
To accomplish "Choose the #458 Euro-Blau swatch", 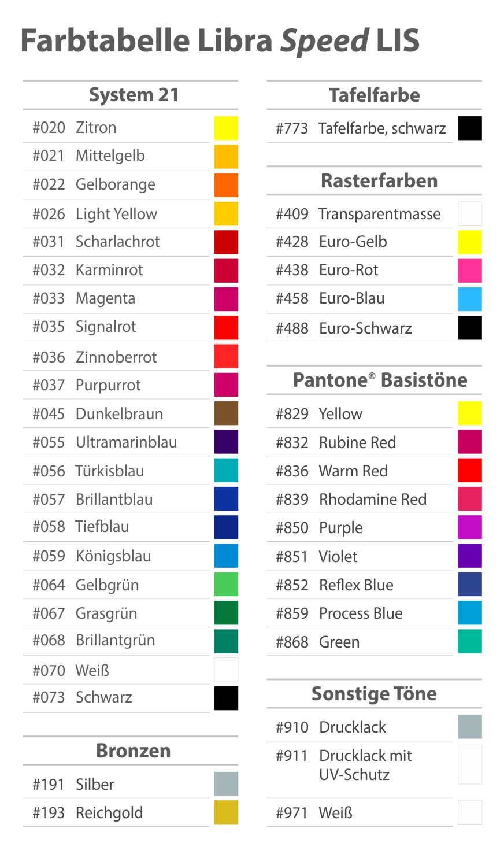I will [470, 299].
